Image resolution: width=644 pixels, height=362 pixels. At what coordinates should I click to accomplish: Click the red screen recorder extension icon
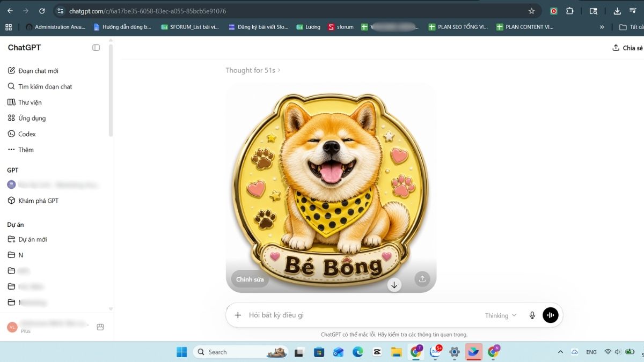[x=553, y=11]
